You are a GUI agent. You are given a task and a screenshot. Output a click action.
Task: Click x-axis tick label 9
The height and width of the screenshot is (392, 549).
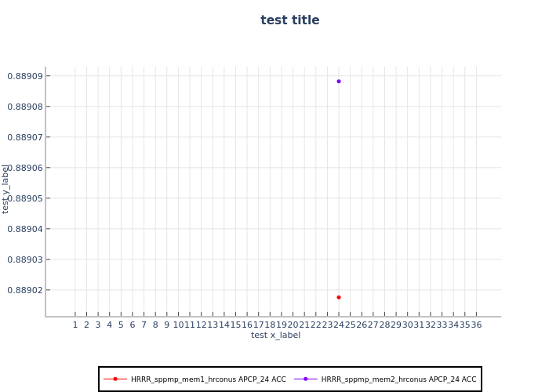pos(166,325)
